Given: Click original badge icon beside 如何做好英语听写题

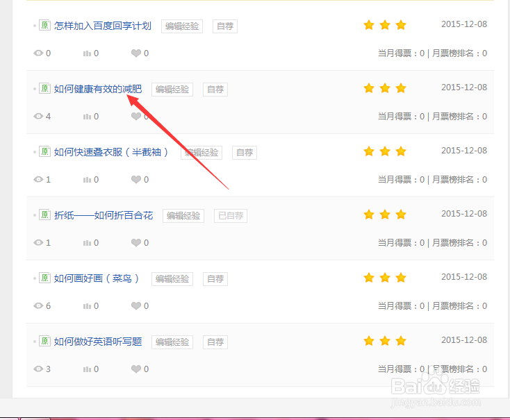Looking at the screenshot, I should click(44, 341).
